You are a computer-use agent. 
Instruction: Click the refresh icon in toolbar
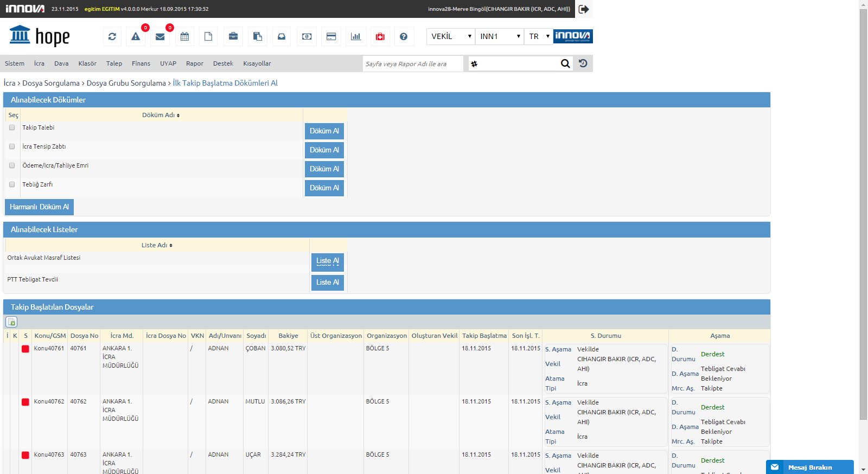pos(112,36)
